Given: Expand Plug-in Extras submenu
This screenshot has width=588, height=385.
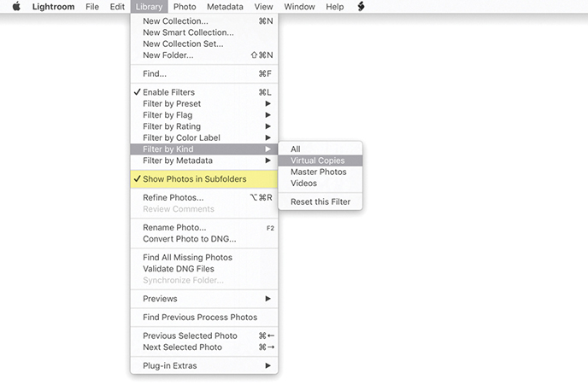Looking at the screenshot, I should [x=169, y=366].
